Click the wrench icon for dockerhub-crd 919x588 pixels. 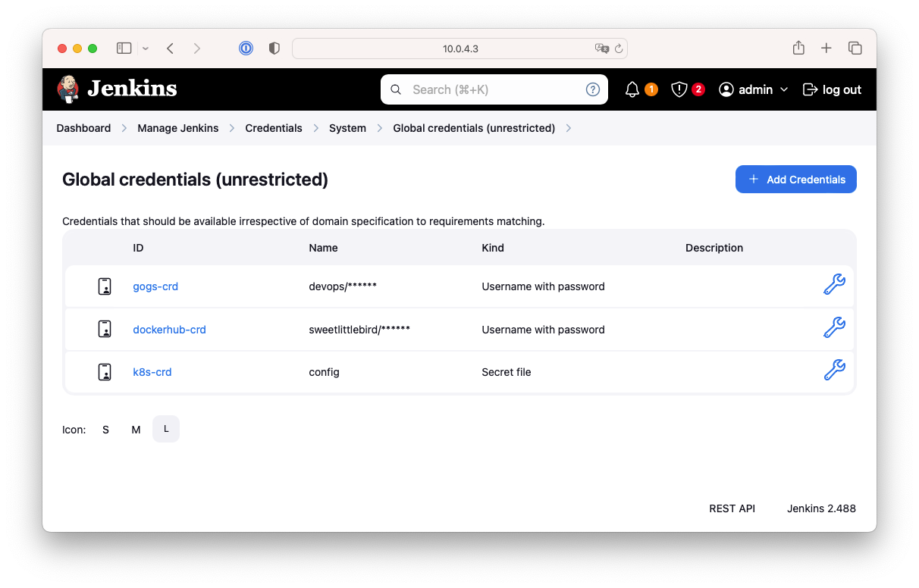click(834, 327)
